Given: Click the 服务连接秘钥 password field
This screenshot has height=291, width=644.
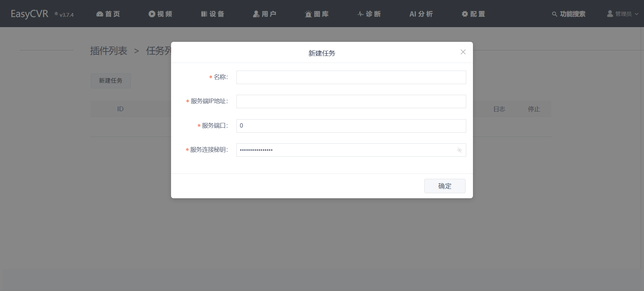Looking at the screenshot, I should click(x=345, y=150).
